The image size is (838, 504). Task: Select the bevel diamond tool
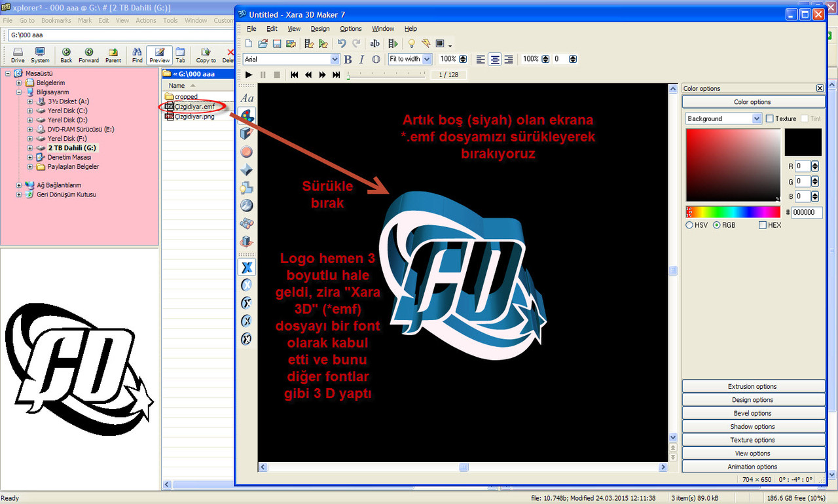click(x=247, y=170)
